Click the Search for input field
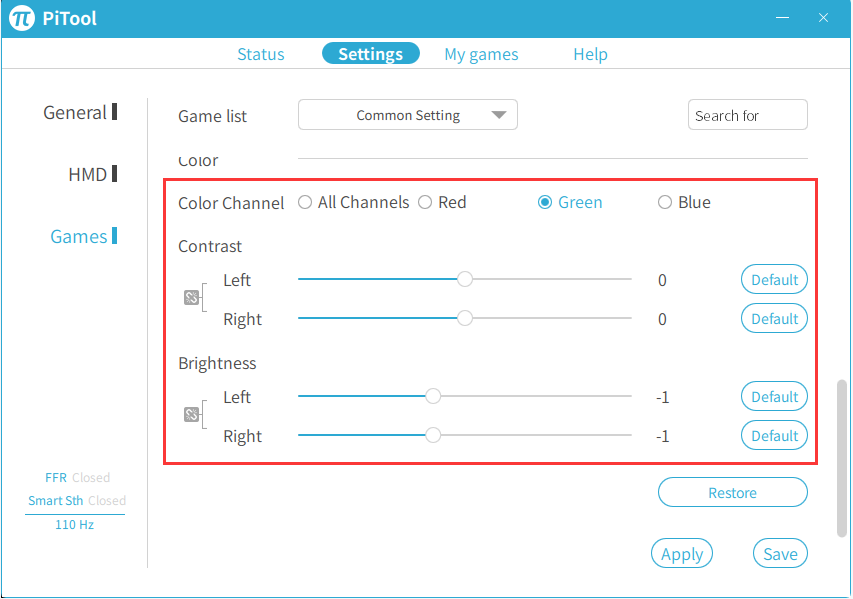 [747, 116]
